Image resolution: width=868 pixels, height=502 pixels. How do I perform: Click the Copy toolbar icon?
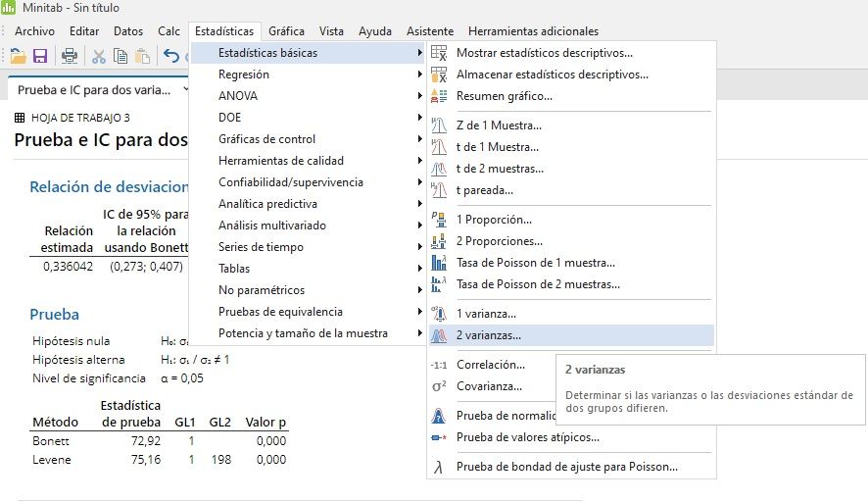pyautogui.click(x=121, y=56)
